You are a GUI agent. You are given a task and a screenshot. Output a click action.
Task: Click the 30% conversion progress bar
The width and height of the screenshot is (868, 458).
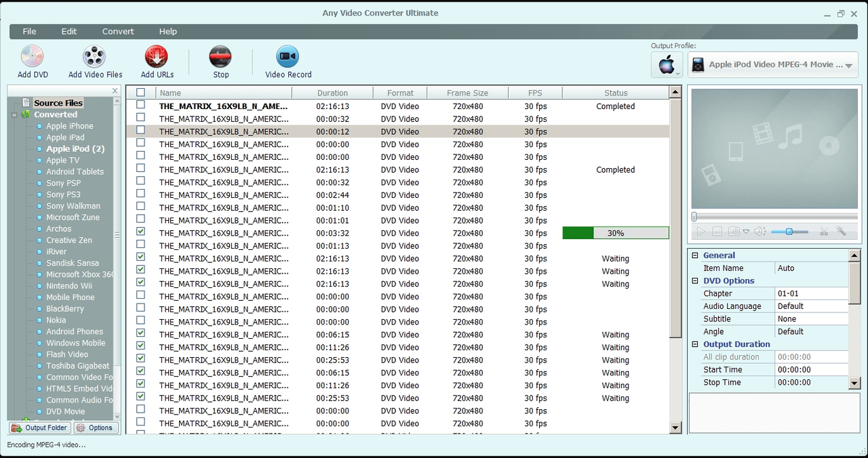click(616, 233)
